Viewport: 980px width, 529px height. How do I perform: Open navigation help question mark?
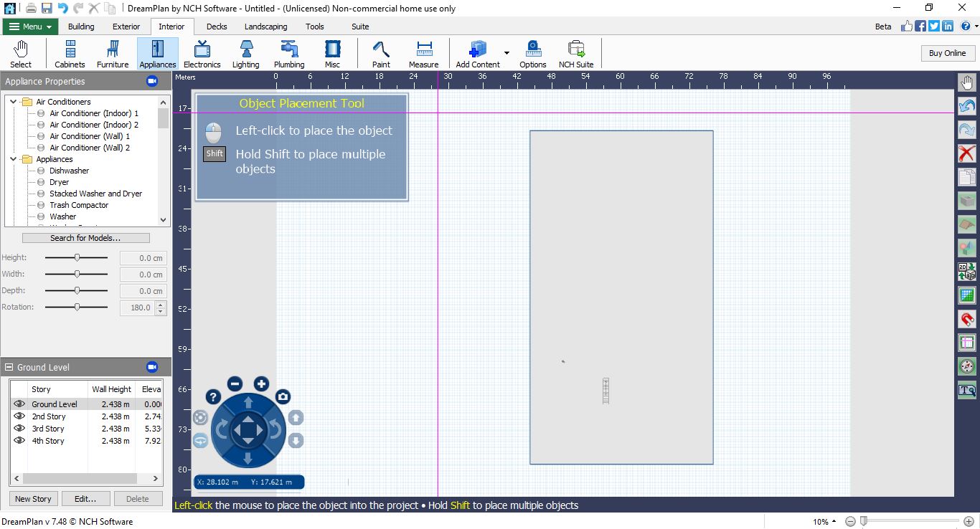pyautogui.click(x=213, y=396)
